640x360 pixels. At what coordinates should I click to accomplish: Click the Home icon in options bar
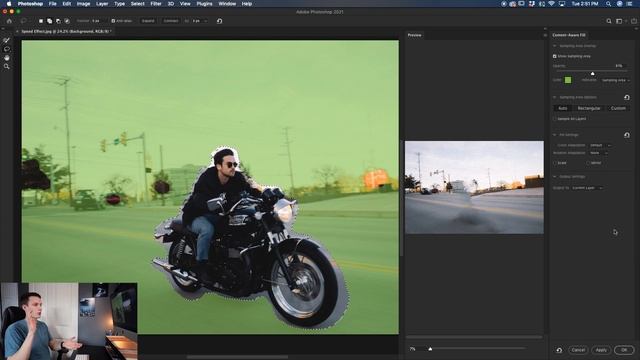coord(9,21)
